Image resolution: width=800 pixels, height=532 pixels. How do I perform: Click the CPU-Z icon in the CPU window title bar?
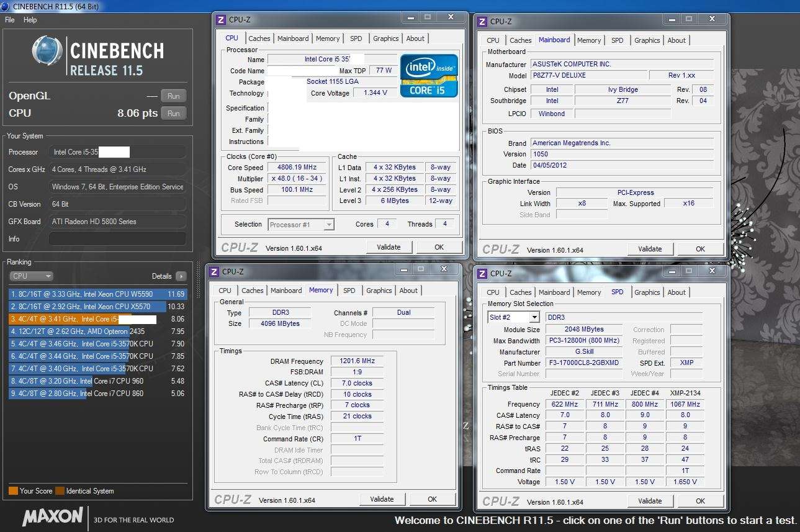pyautogui.click(x=220, y=20)
